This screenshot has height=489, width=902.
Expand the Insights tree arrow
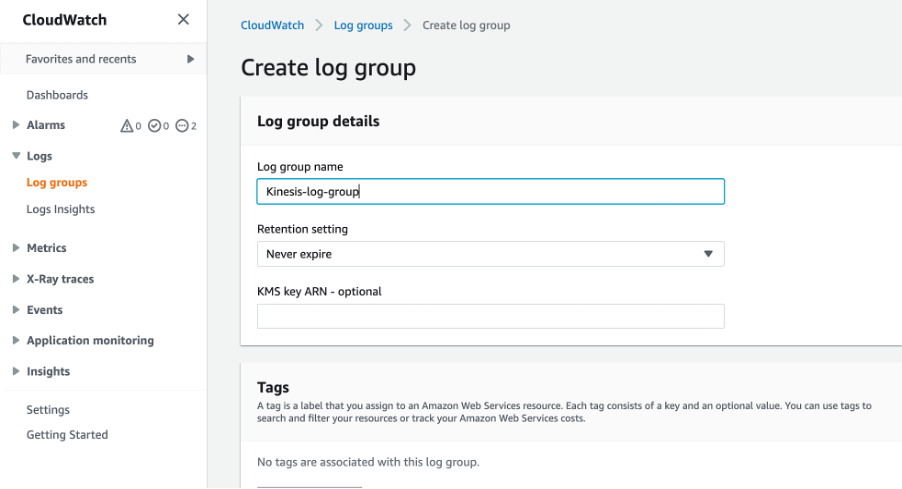(x=16, y=371)
